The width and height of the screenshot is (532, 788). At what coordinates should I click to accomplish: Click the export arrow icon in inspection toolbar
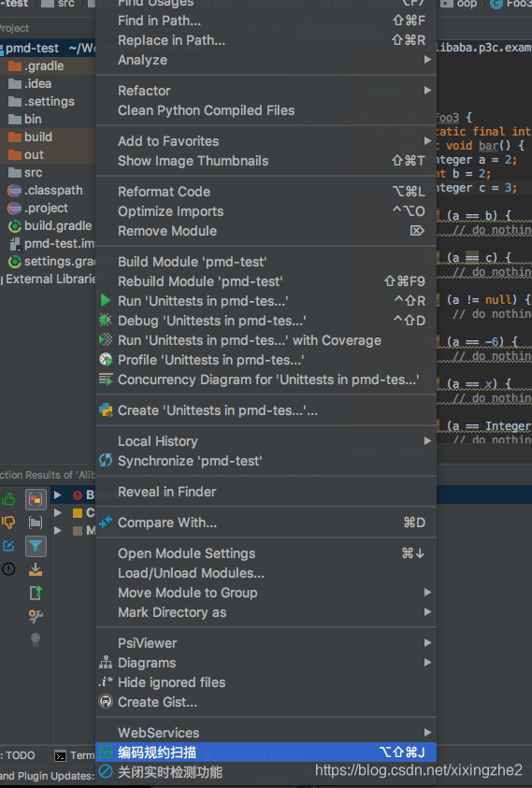coord(36,593)
